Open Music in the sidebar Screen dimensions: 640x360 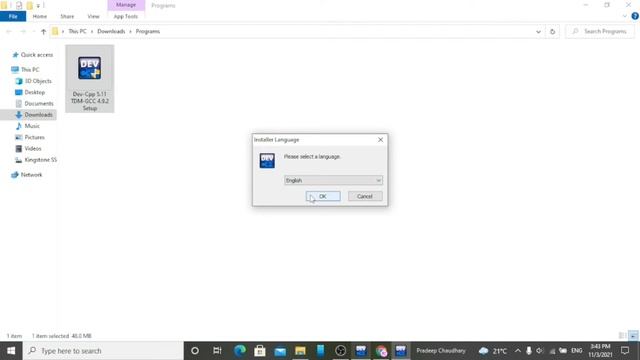click(x=32, y=126)
